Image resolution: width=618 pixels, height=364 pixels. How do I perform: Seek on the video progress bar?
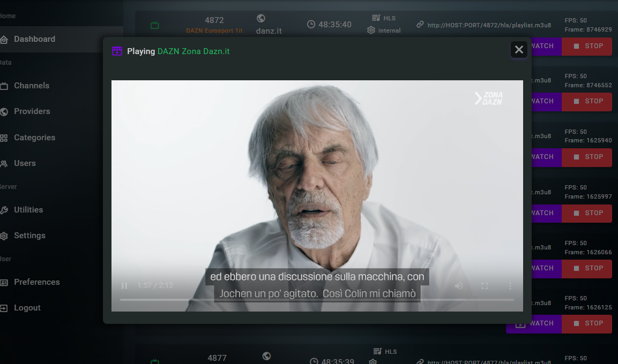[x=317, y=300]
